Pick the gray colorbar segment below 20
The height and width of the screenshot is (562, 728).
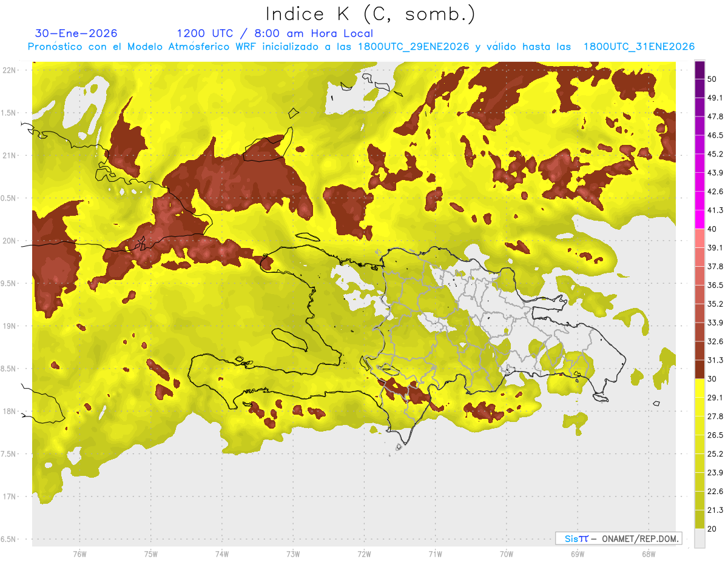pyautogui.click(x=699, y=538)
